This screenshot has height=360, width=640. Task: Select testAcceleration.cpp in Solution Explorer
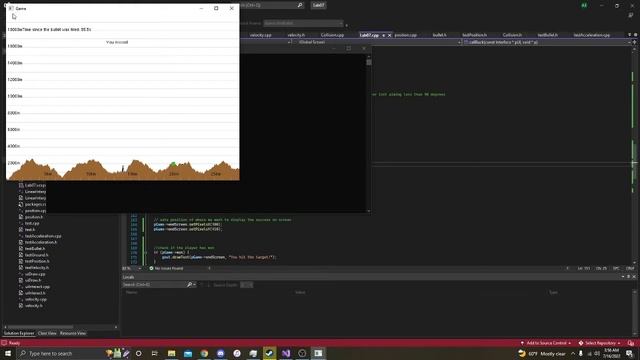click(x=43, y=236)
